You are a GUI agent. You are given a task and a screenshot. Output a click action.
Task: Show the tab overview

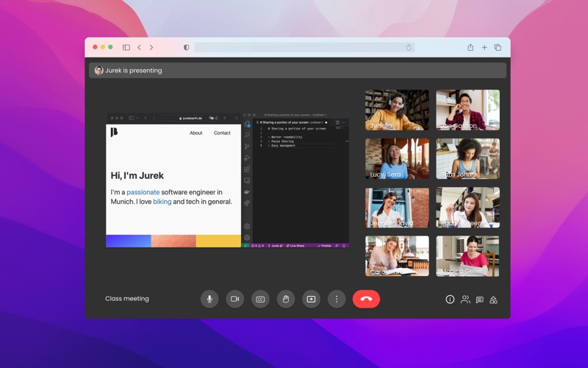click(498, 47)
